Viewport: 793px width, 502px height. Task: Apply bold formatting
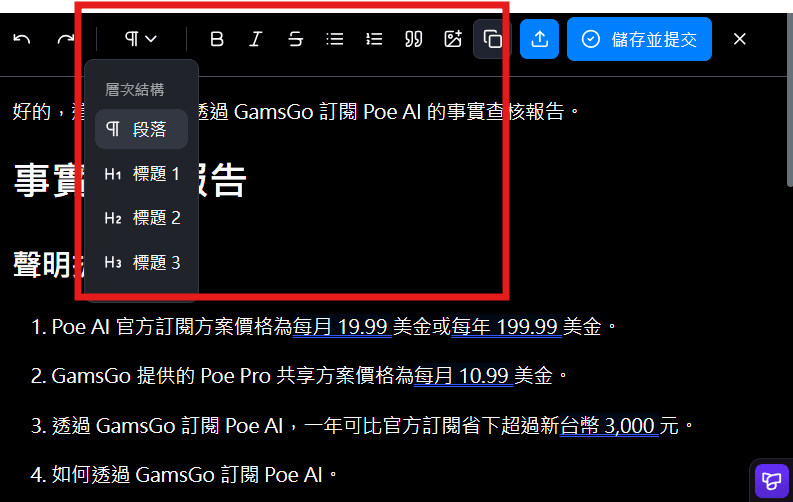click(x=216, y=39)
